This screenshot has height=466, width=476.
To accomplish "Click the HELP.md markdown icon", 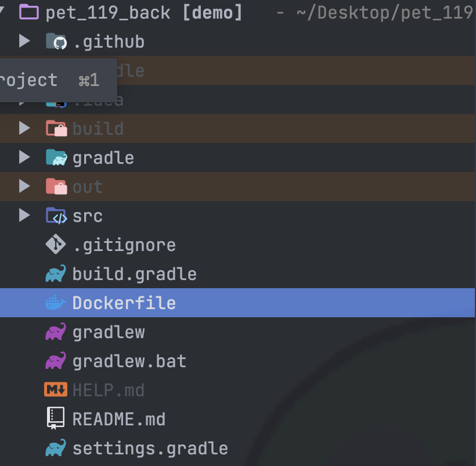I will (x=56, y=389).
